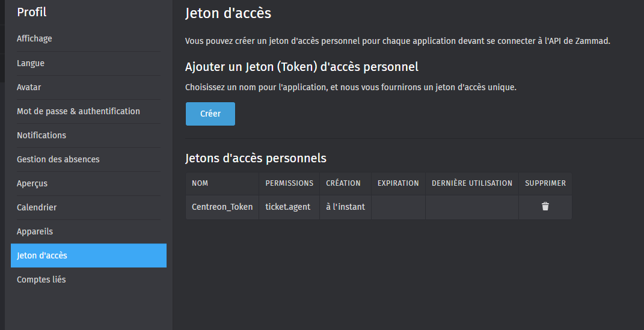Click the PERMISSIONS column header
Viewport: 644px width, 330px height.
(x=289, y=183)
